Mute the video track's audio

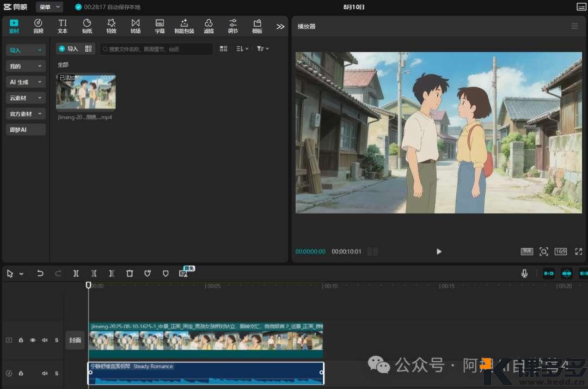[45, 340]
